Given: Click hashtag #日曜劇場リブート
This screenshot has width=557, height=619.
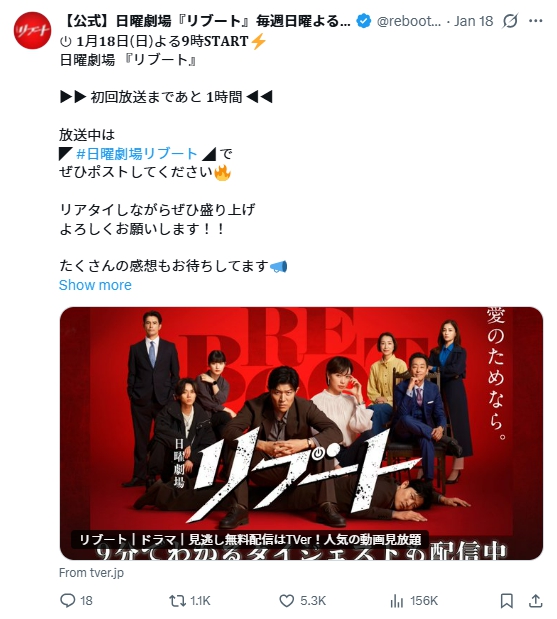Looking at the screenshot, I should [x=137, y=154].
